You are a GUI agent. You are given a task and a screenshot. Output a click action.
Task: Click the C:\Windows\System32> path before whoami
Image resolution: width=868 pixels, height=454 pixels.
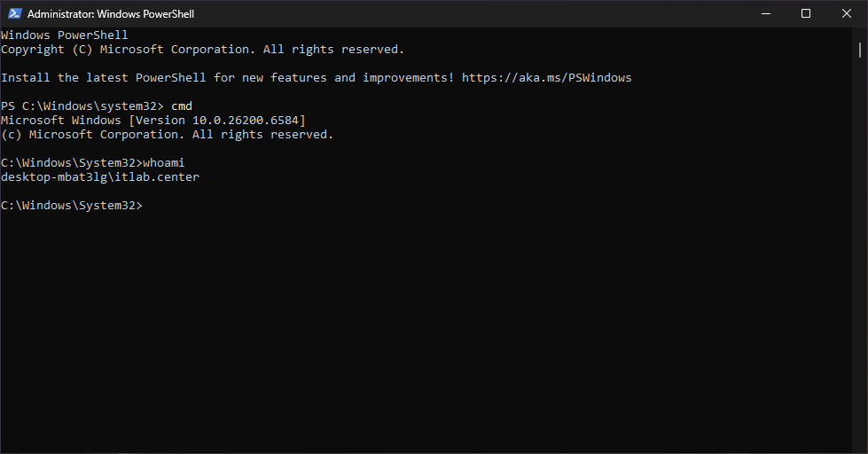[71, 163]
